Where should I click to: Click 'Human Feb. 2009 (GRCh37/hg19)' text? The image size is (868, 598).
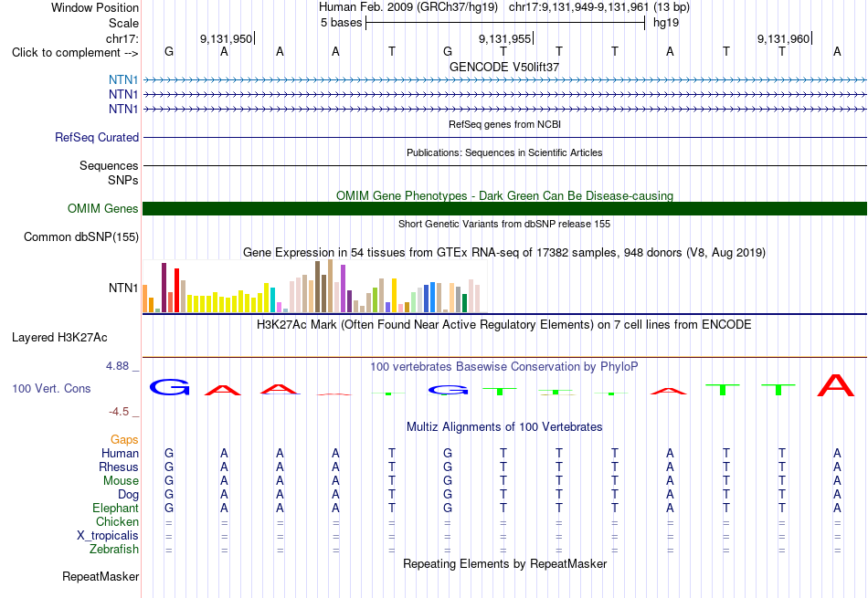pos(408,7)
